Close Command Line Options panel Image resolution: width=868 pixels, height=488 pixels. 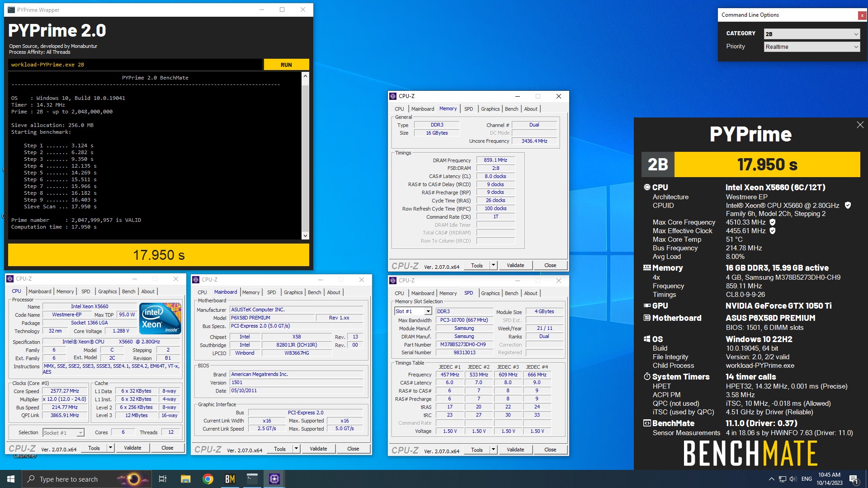tap(862, 15)
